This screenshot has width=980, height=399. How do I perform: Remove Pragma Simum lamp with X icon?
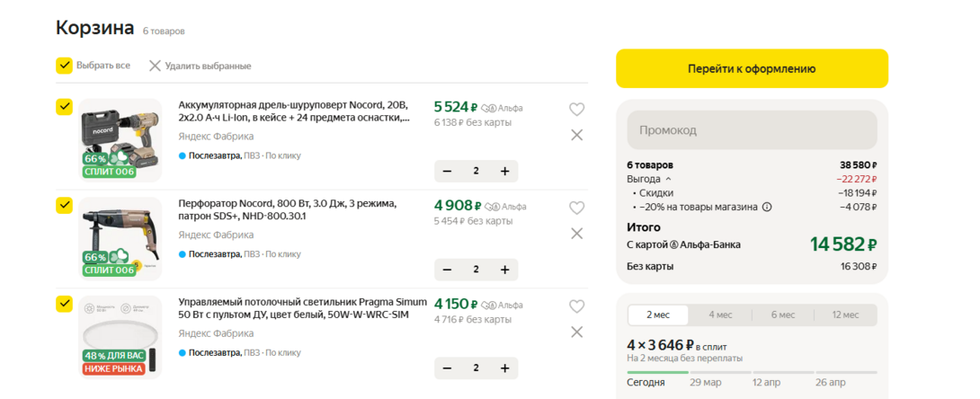pos(576,332)
